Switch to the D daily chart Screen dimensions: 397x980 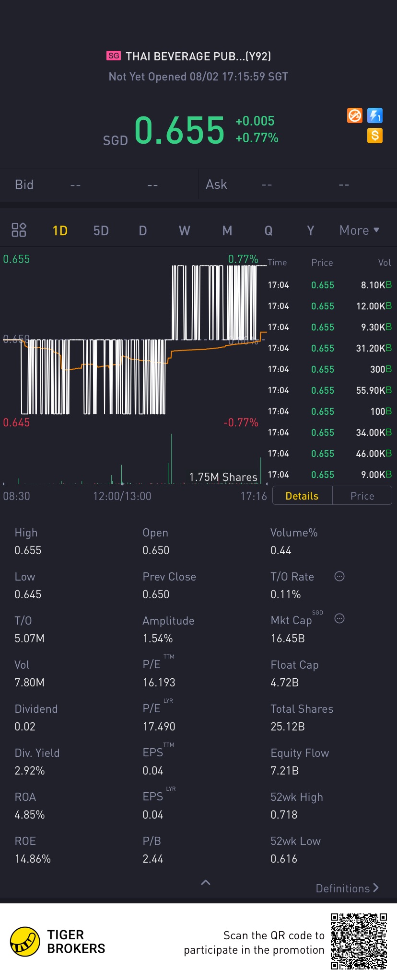click(143, 231)
